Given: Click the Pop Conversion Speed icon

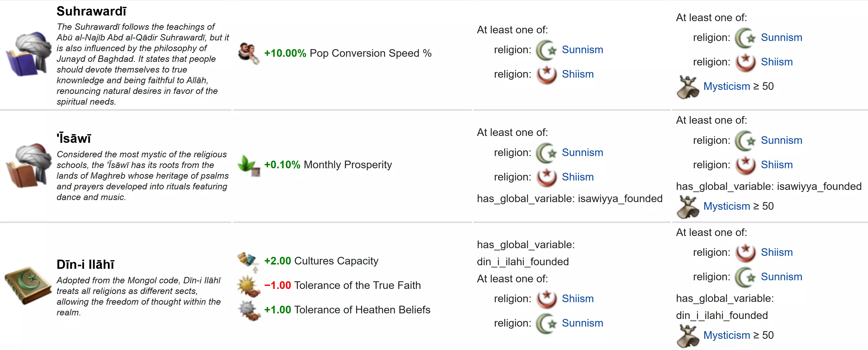Looking at the screenshot, I should [249, 53].
